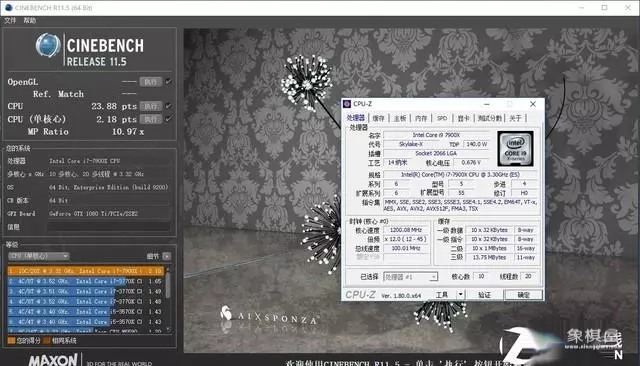640x366 pixels.
Task: Minimize the Cinebench window
Action: pos(581,7)
